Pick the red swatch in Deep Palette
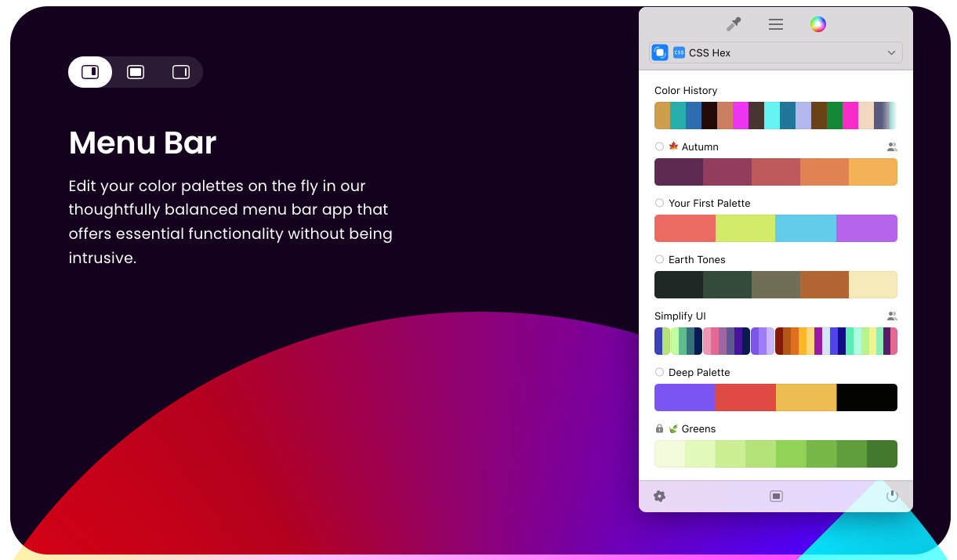 pos(745,397)
